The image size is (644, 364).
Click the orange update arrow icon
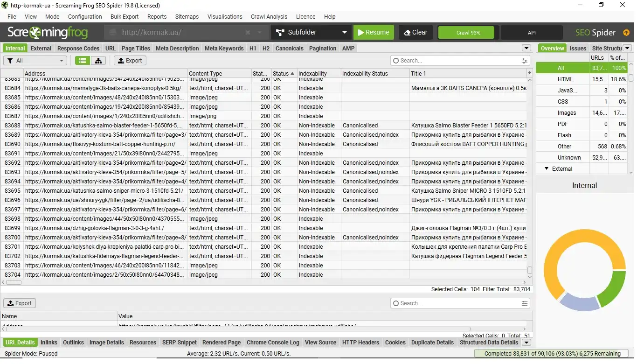(626, 33)
